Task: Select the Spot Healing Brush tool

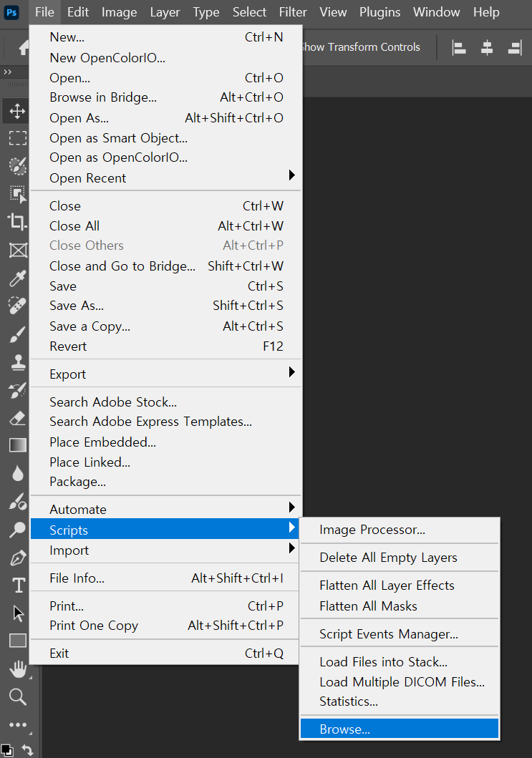Action: coord(17,306)
